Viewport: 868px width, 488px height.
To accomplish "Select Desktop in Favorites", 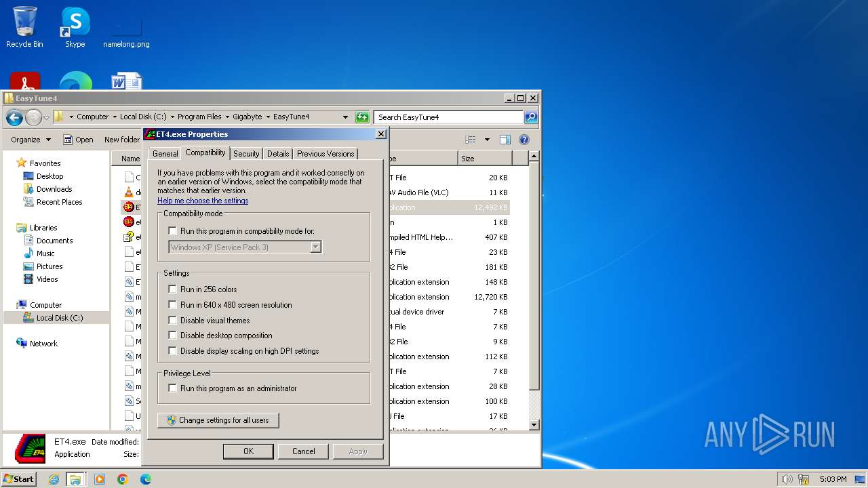I will pos(50,176).
